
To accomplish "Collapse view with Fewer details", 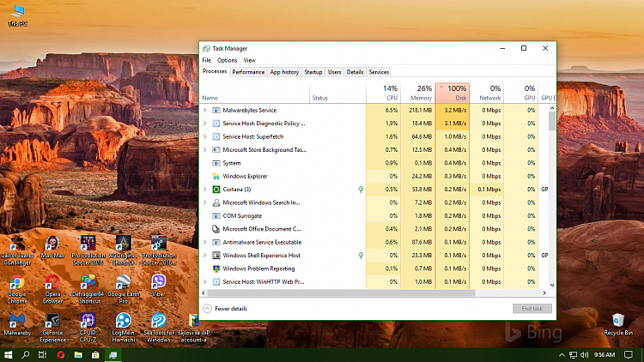I will (x=225, y=309).
